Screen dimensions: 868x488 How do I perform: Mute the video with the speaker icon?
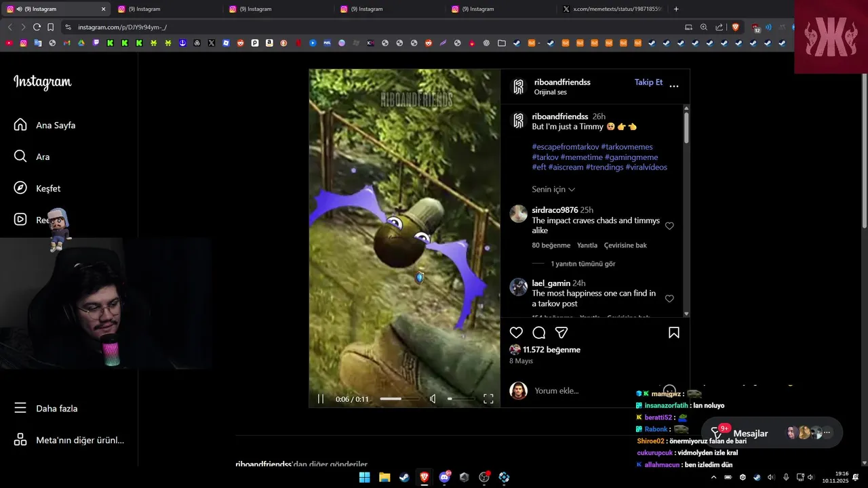[x=433, y=399]
